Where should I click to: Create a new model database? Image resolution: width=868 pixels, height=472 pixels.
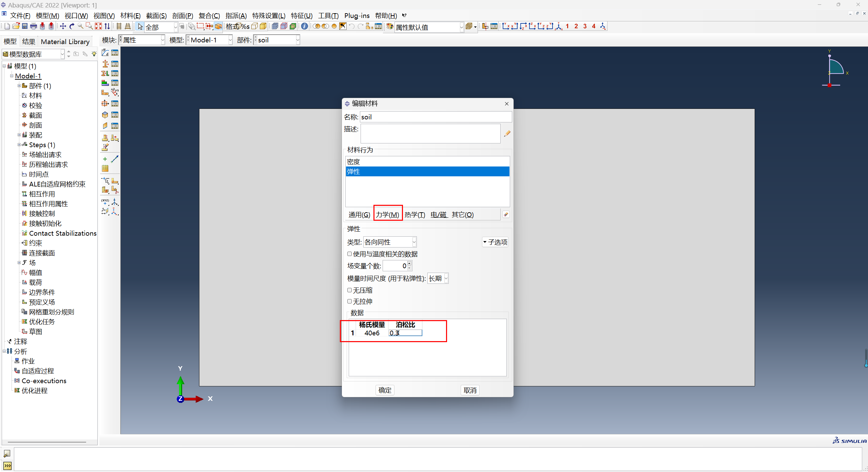(x=7, y=26)
